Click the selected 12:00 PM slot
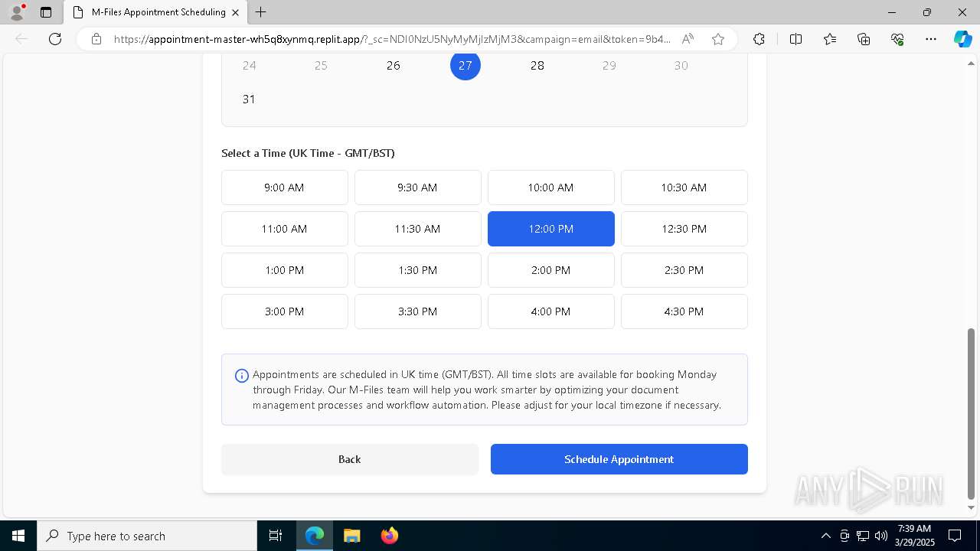This screenshot has width=980, height=551. point(551,229)
